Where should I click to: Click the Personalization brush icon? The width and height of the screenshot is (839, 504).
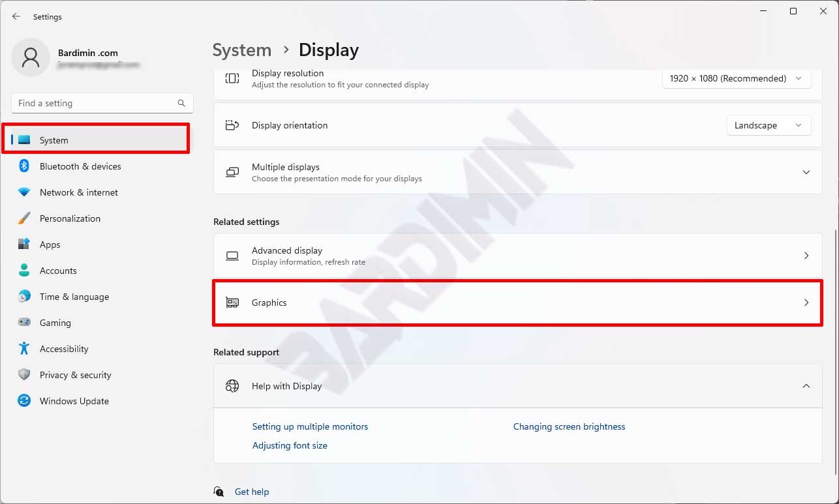[24, 218]
